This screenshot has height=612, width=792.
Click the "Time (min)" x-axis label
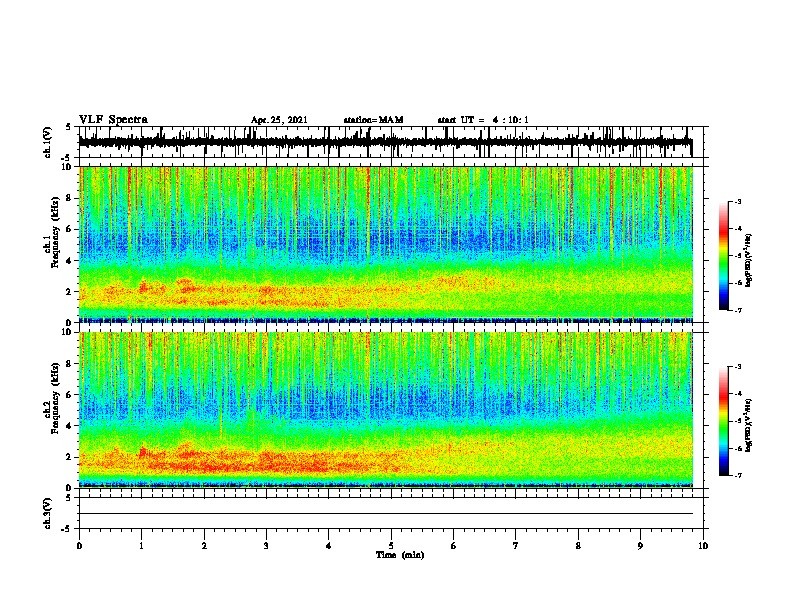(x=400, y=555)
